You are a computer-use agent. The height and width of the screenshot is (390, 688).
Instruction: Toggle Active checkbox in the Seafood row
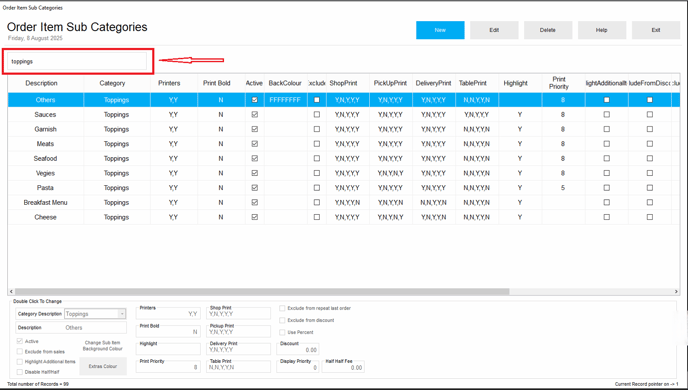pos(254,158)
